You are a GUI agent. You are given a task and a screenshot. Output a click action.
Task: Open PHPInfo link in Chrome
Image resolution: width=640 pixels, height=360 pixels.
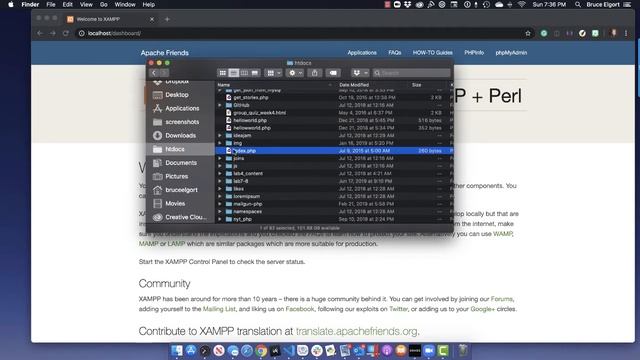click(x=474, y=53)
